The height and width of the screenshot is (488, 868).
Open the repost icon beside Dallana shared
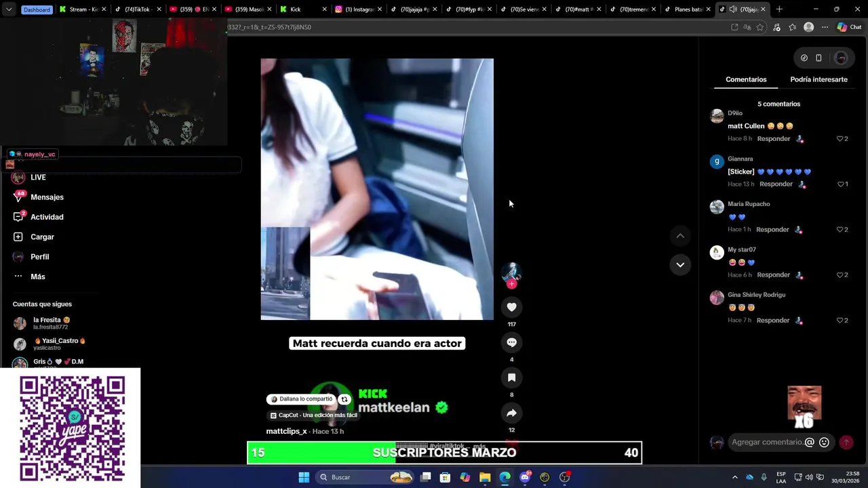point(344,399)
